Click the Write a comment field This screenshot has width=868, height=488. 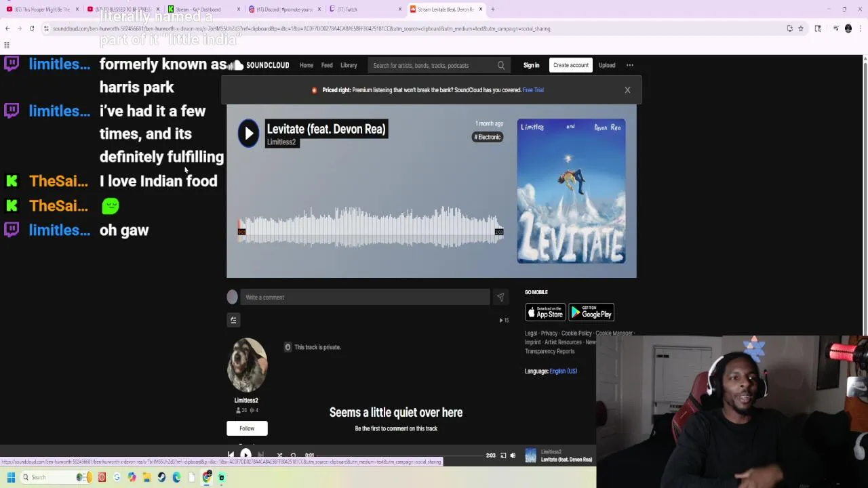[365, 297]
